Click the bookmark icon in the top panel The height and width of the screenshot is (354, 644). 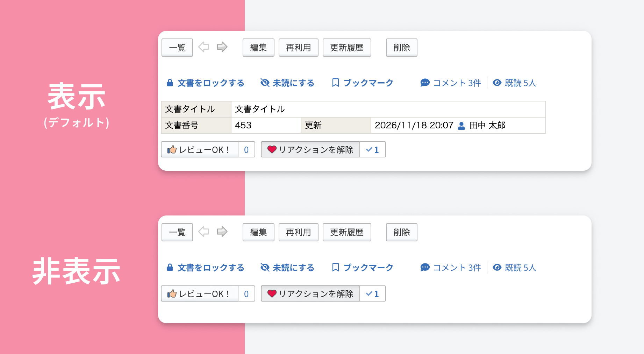336,83
